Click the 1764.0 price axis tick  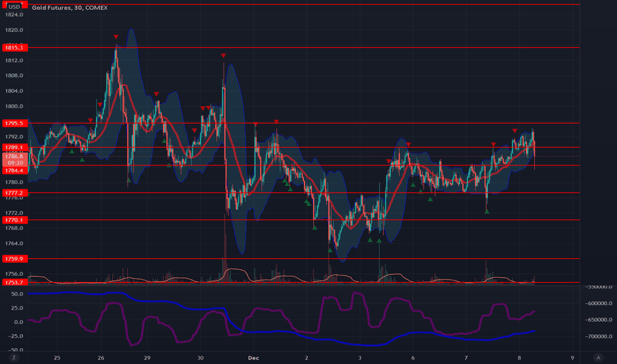pos(14,243)
